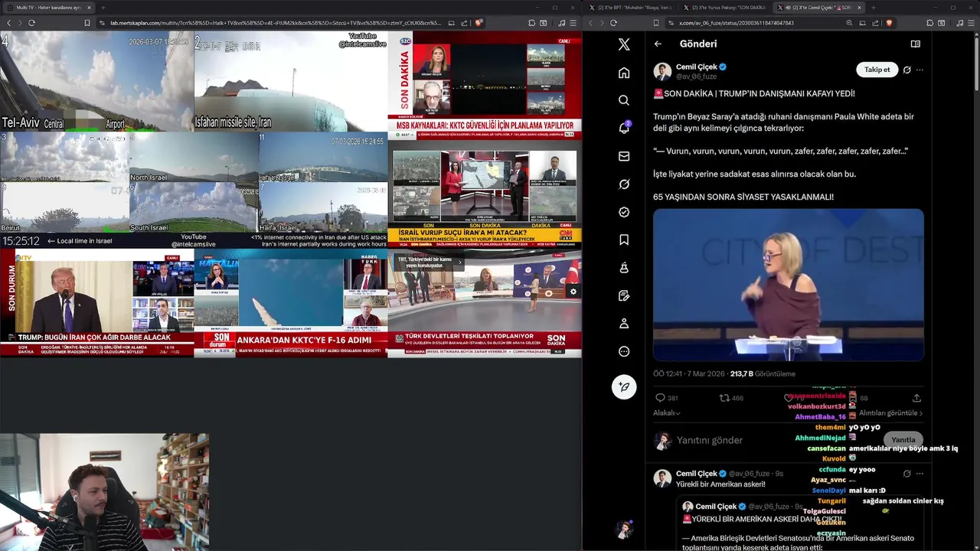
Task: Repost via the icon showing 466
Action: 724,398
